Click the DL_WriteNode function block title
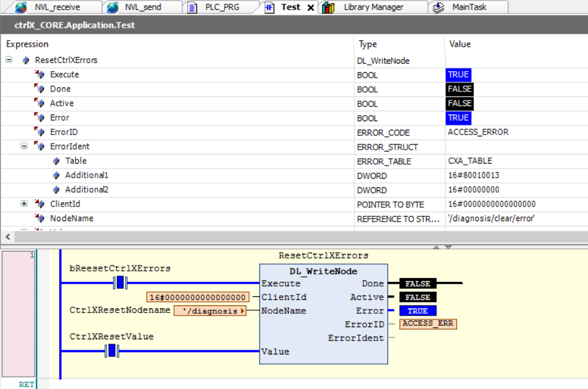This screenshot has height=389, width=588. point(323,271)
